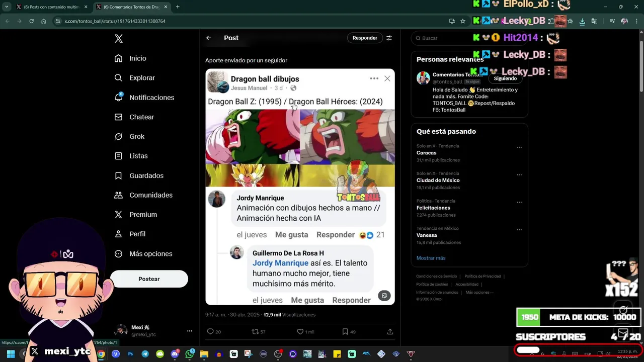Click the envelope icon beside Chatear
The width and height of the screenshot is (644, 362).
(118, 117)
